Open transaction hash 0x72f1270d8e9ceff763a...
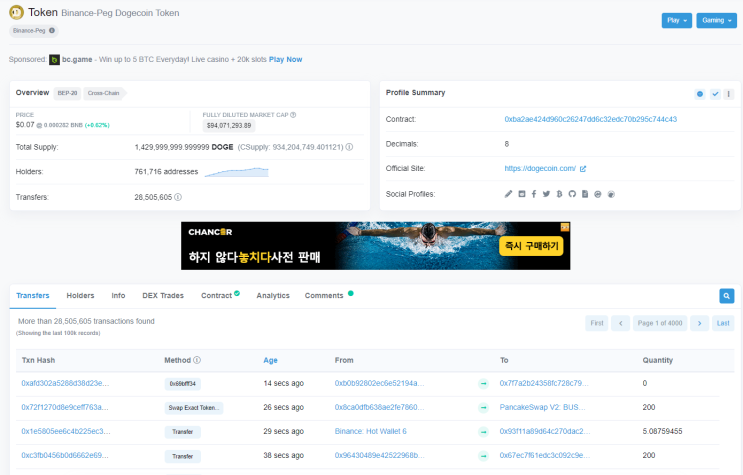Viewport: 743px width, 475px height. 65,408
